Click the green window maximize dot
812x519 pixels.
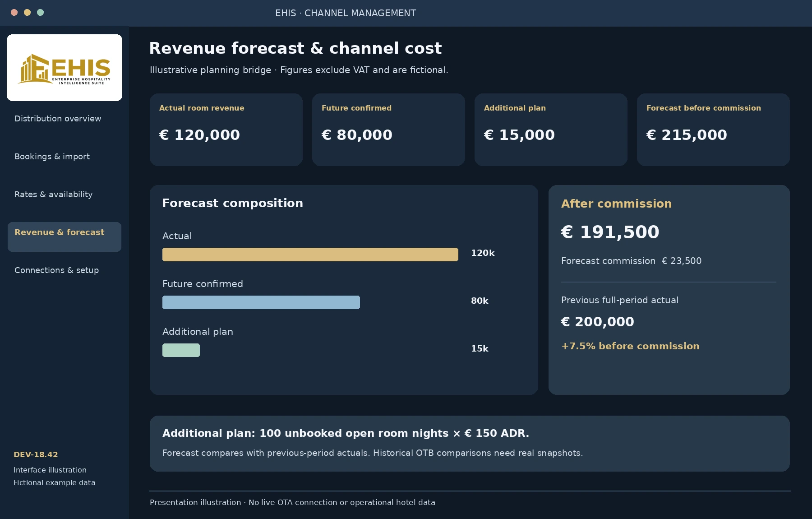click(41, 13)
